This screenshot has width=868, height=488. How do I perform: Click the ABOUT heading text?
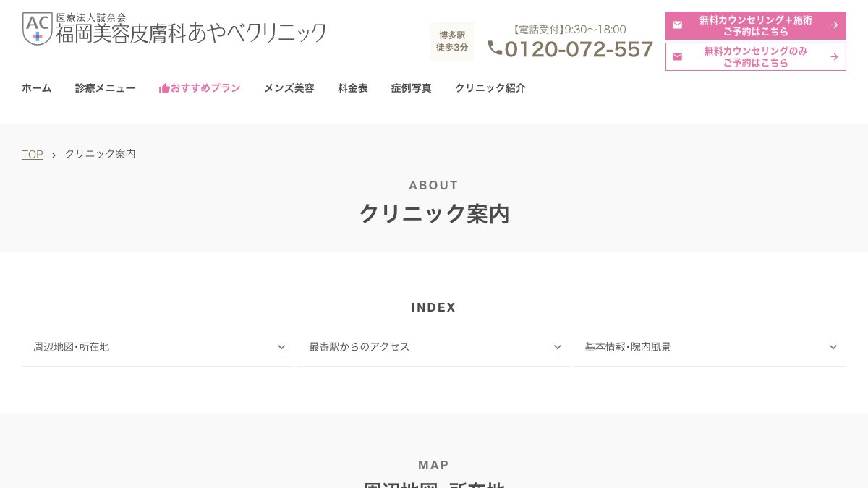pyautogui.click(x=434, y=185)
